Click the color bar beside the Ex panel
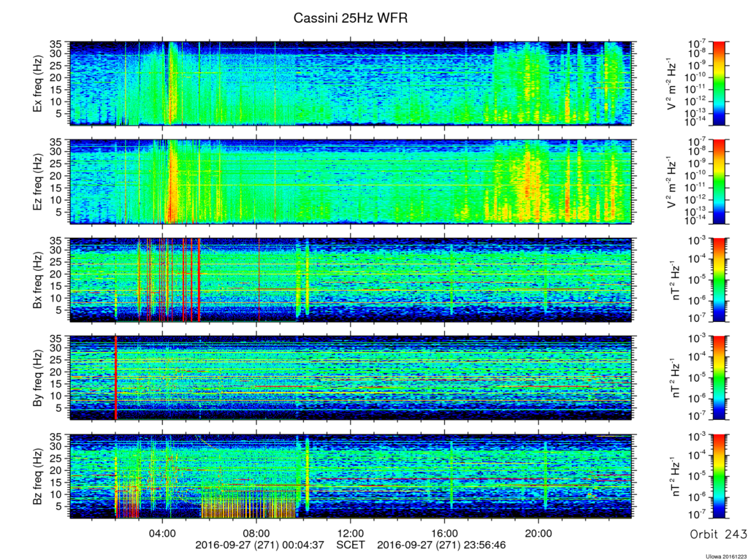This screenshot has width=748, height=560. [x=719, y=83]
